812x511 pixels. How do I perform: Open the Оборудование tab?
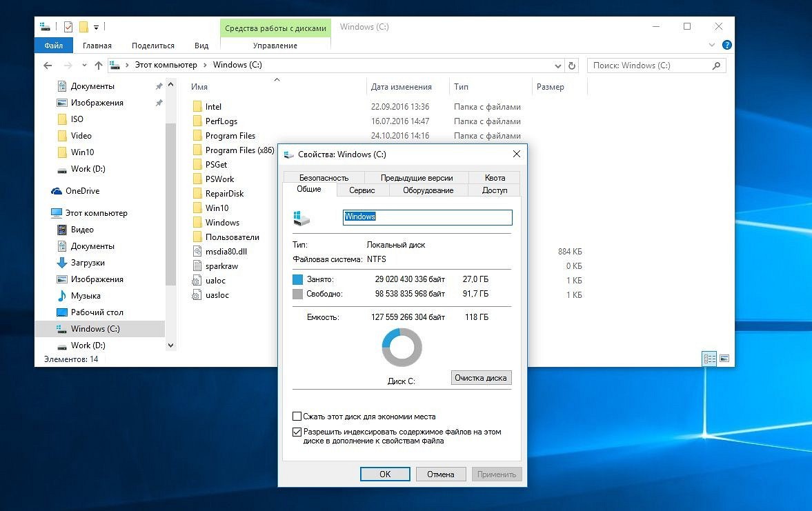(x=428, y=190)
